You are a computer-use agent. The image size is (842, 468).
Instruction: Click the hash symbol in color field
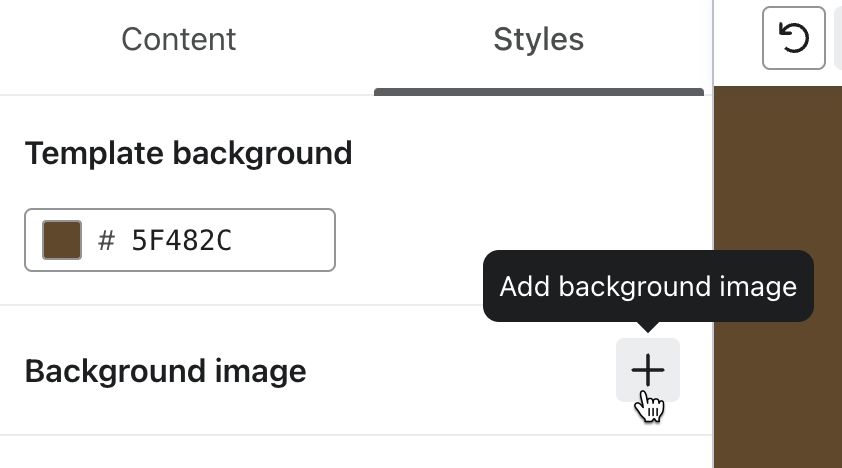(x=107, y=240)
